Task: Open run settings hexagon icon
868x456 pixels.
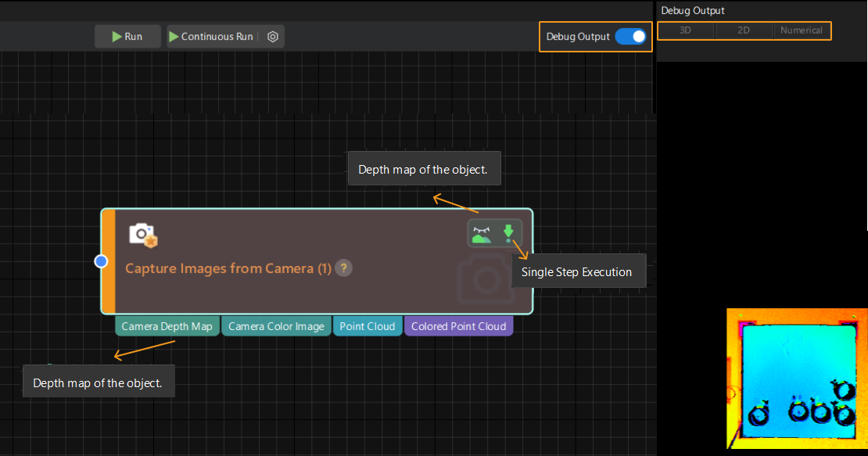Action: click(272, 37)
